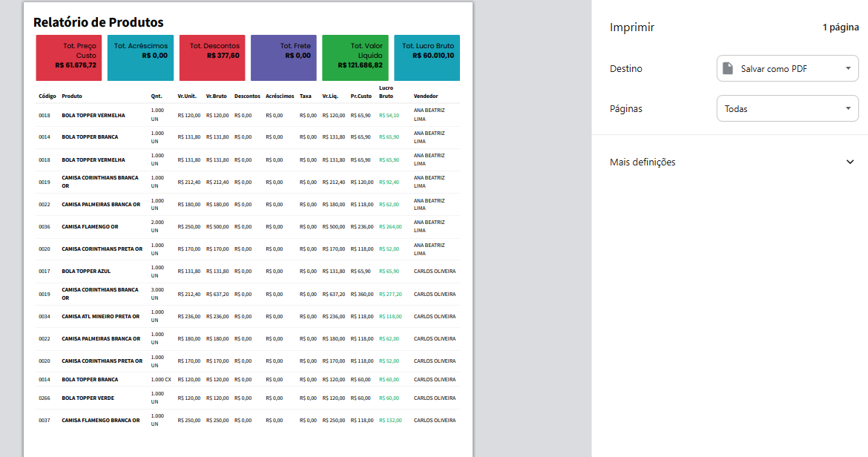Click the 1 página page count text

click(x=840, y=27)
